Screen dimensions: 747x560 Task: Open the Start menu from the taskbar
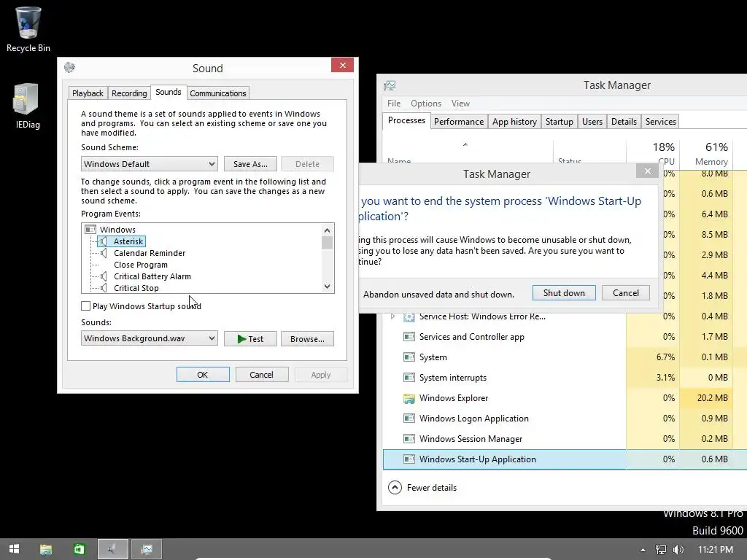pos(15,549)
